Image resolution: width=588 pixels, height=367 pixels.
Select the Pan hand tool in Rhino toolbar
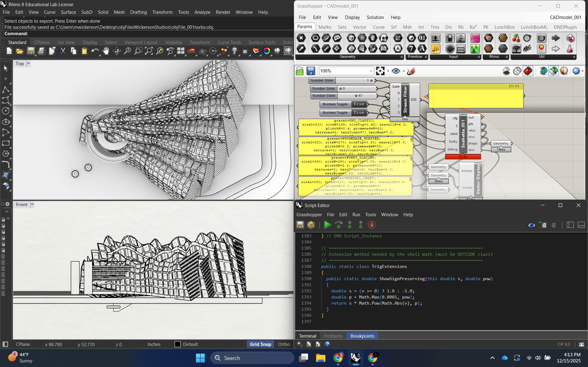click(106, 51)
